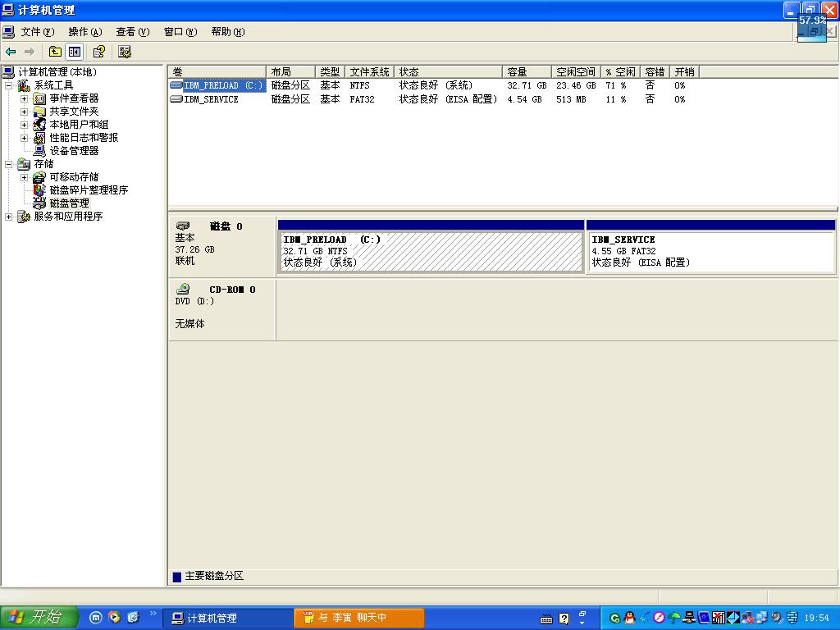Select the IBM_PRELOAD (C:) partition block

[x=431, y=246]
